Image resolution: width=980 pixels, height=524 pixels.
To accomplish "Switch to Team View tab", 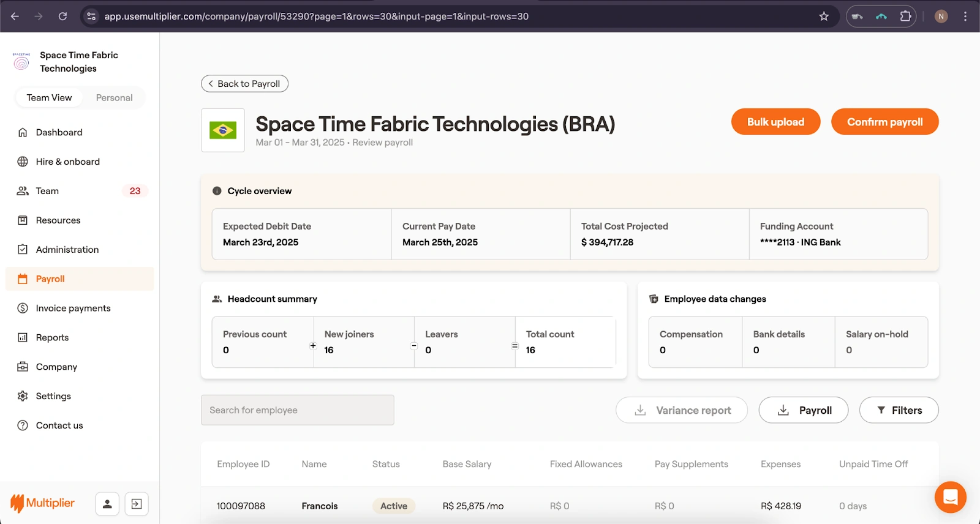I will click(49, 98).
